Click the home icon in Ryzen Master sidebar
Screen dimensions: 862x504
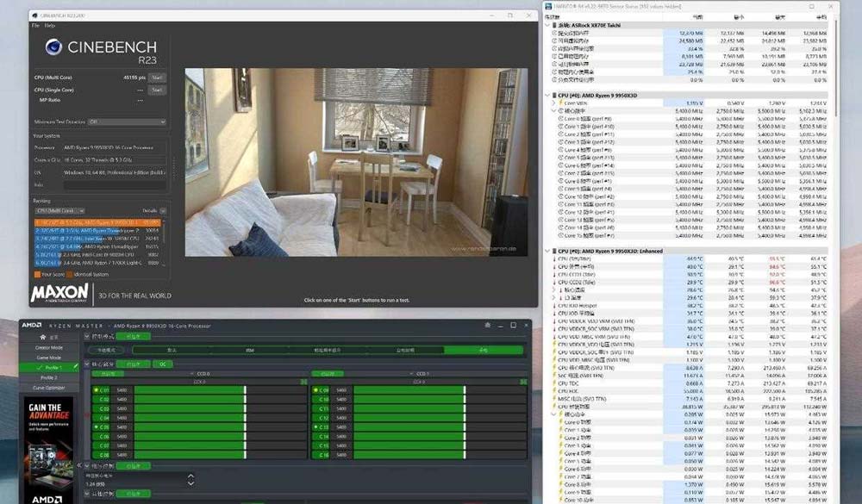[43, 337]
